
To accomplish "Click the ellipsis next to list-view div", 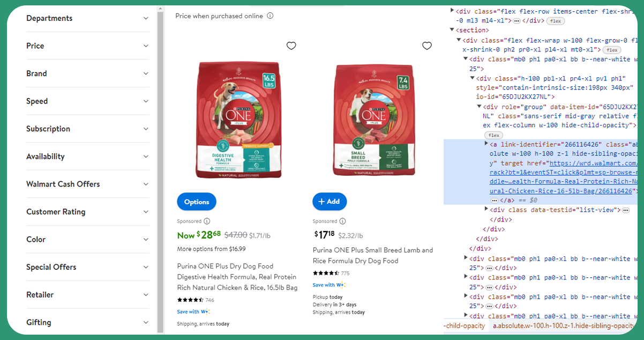I will click(626, 210).
